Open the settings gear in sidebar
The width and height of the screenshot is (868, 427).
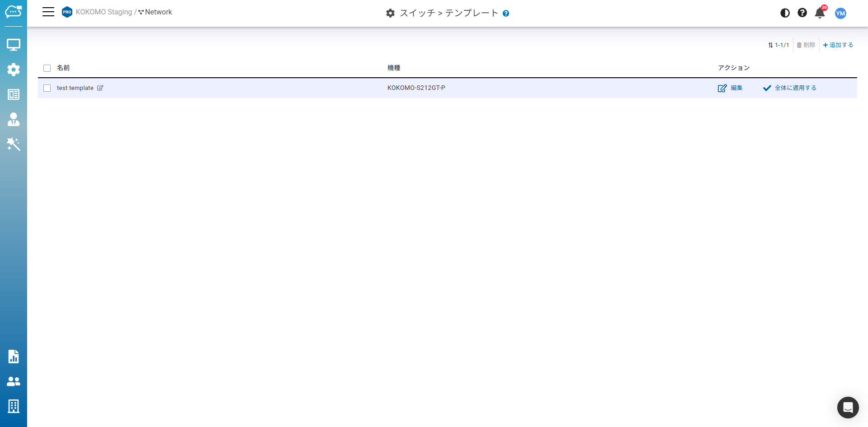coord(14,70)
